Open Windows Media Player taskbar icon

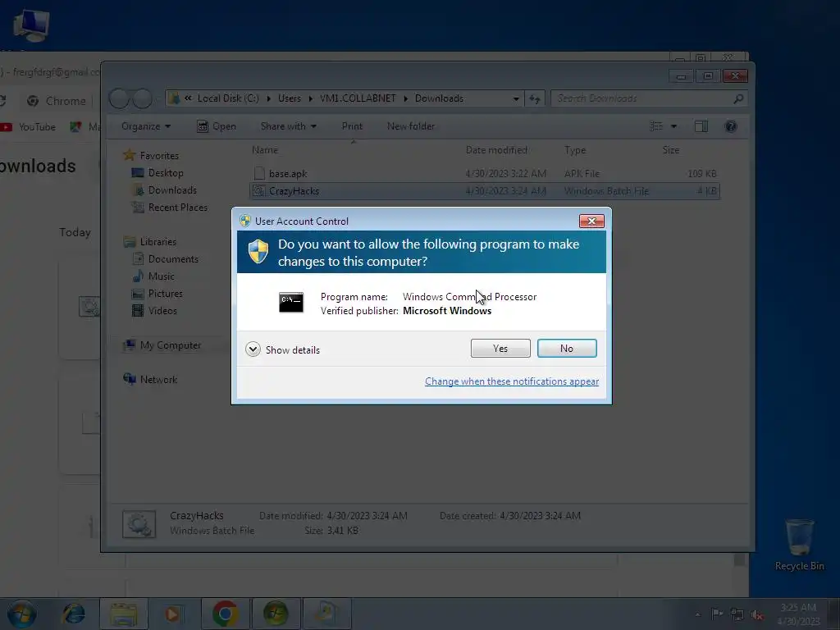(x=172, y=614)
